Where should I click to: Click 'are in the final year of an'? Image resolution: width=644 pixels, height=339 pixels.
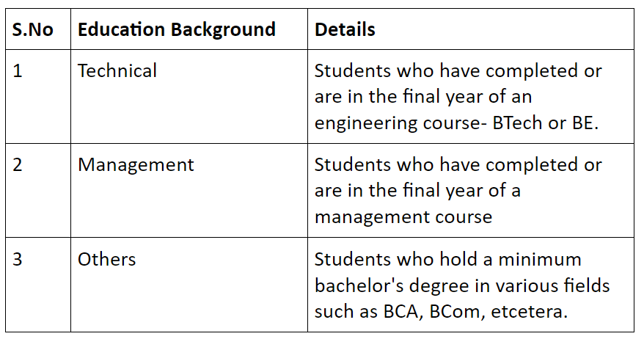point(423,97)
